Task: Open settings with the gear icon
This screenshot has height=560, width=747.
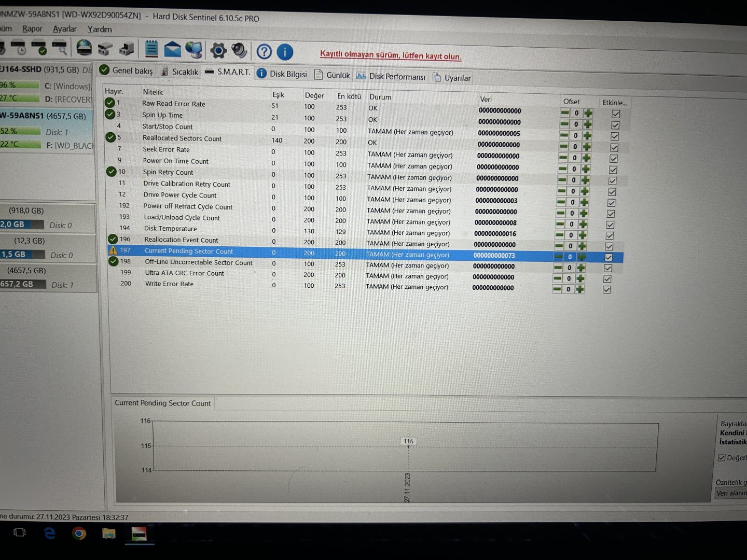Action: pos(218,50)
